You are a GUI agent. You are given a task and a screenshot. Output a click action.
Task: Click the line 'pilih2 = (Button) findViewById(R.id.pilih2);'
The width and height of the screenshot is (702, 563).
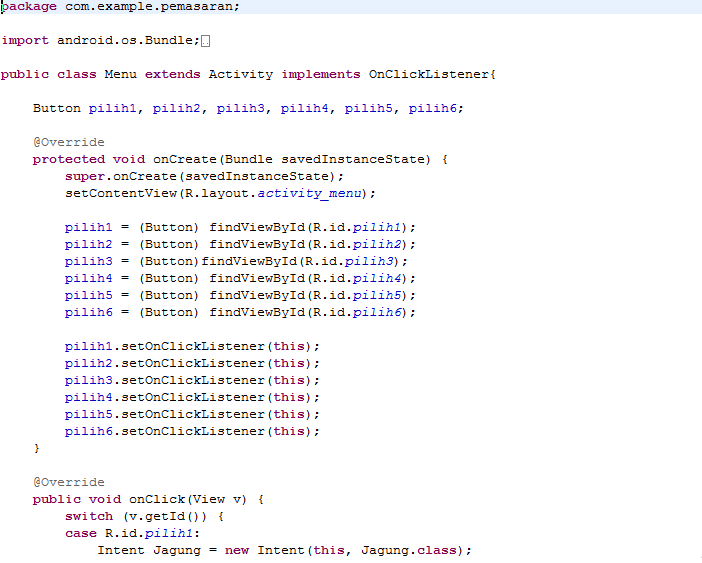point(240,244)
